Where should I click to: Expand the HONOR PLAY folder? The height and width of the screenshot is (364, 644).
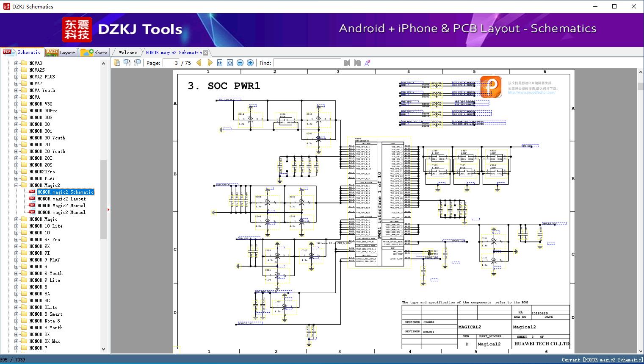(17, 178)
